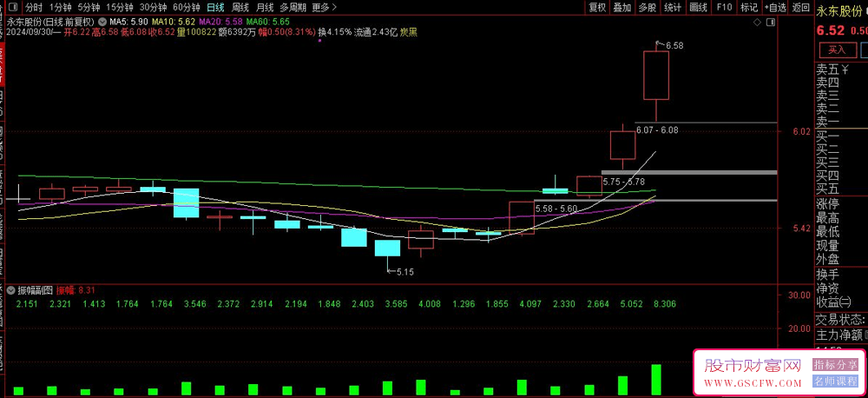Click the 8.306 amplitude value

tap(664, 304)
